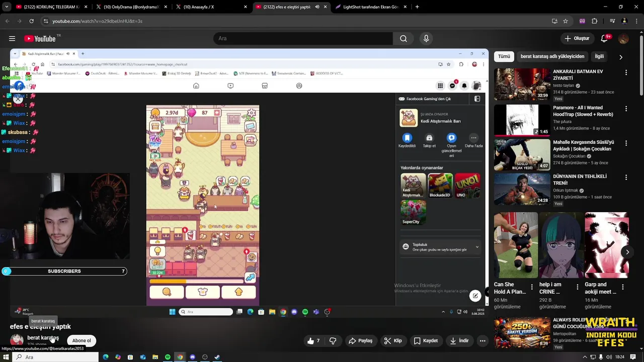Bookmark this page with the star icon

566,21
